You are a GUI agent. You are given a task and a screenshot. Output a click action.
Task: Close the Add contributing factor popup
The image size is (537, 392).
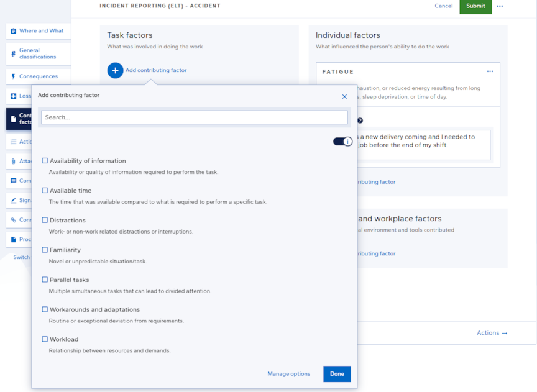tap(344, 96)
